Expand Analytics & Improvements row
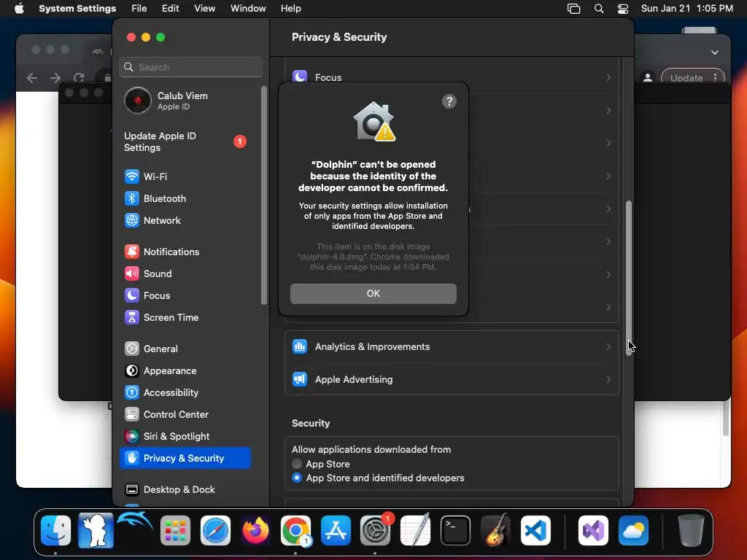This screenshot has height=560, width=747. tap(451, 346)
